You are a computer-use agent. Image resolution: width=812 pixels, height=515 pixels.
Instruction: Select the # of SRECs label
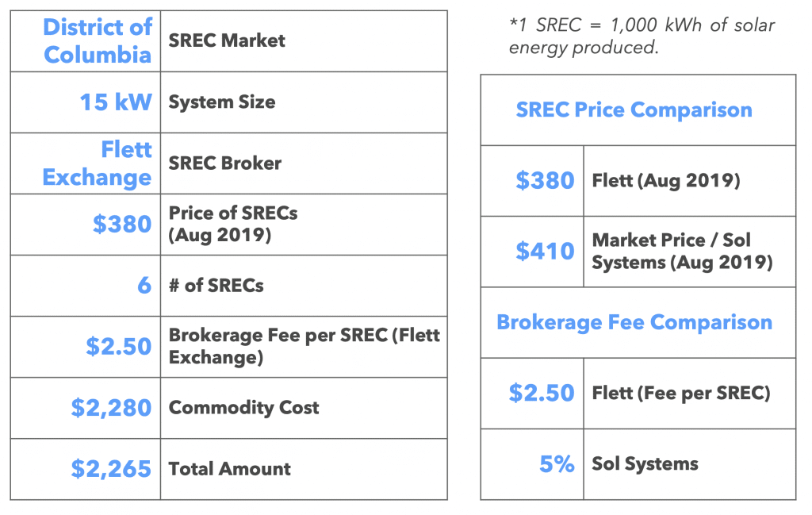[x=216, y=285]
